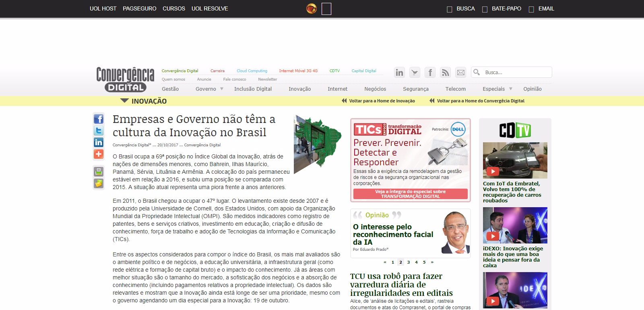Open the Newsletter link
The width and height of the screenshot is (644, 310).
268,79
